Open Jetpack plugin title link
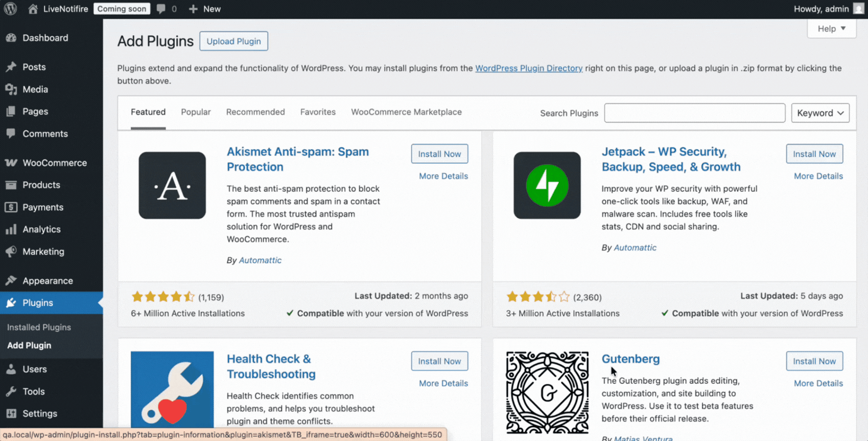 click(x=671, y=159)
